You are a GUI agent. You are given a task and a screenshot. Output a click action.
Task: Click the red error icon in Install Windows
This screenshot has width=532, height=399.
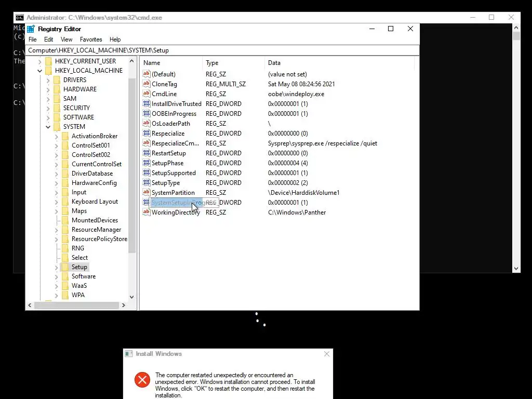pos(142,380)
